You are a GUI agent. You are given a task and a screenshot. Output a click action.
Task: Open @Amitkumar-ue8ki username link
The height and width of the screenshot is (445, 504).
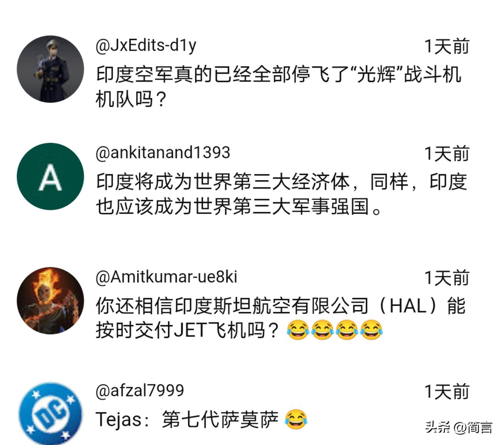point(167,277)
